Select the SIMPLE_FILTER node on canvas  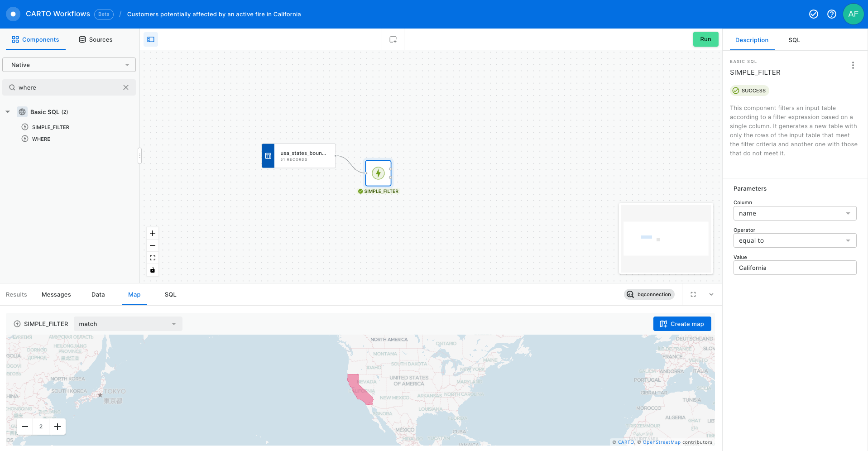tap(378, 173)
